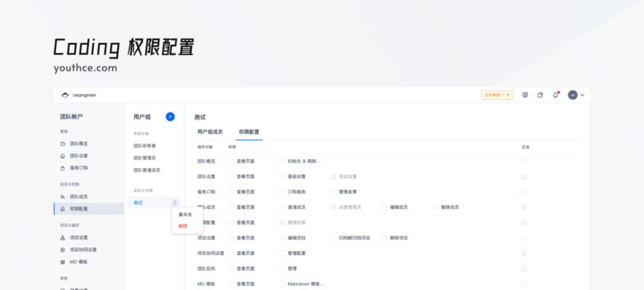This screenshot has width=644, height=290.
Task: Open 项目设置 via its hierarchy icon
Action: (62, 238)
